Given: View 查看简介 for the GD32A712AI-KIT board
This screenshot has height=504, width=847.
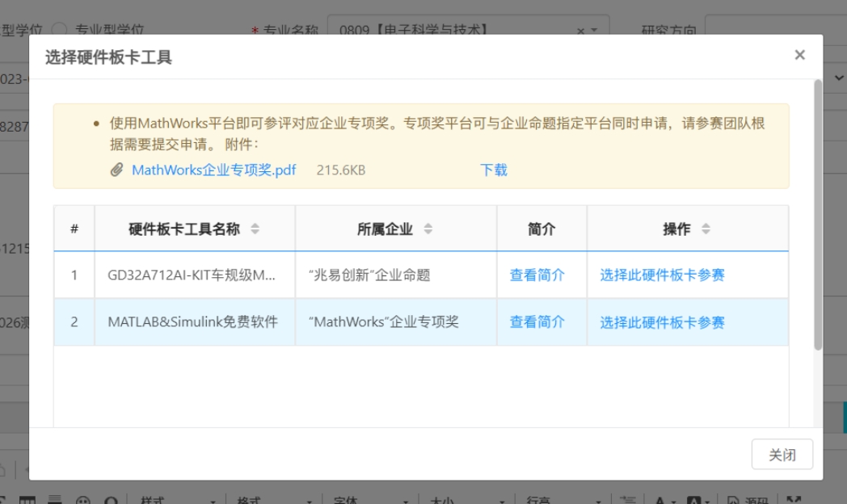Looking at the screenshot, I should coord(537,275).
